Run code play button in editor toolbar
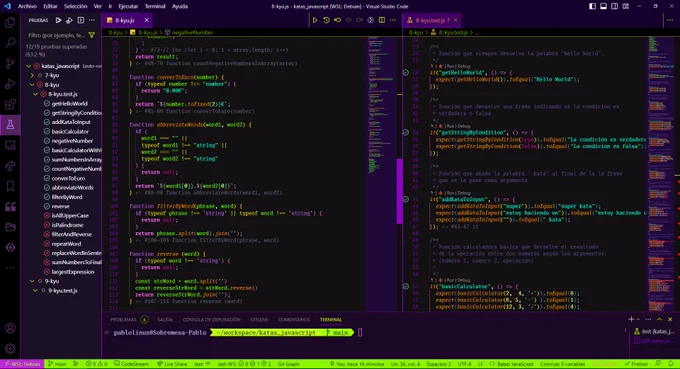 [315, 20]
